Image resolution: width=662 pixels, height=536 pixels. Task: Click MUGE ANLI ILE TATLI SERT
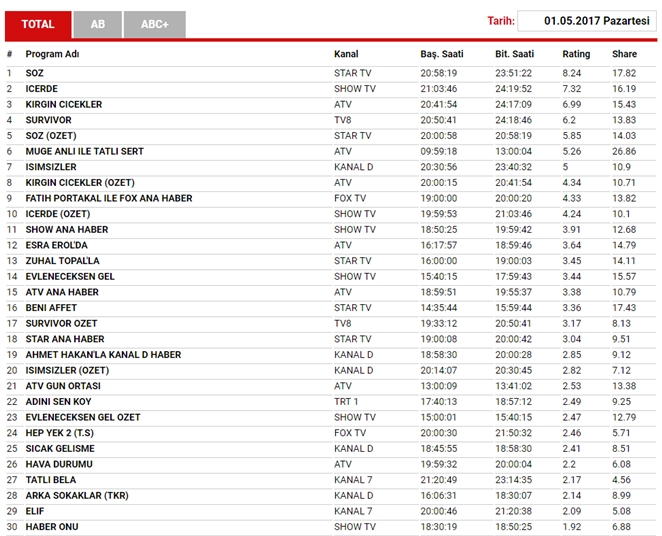[x=84, y=151]
